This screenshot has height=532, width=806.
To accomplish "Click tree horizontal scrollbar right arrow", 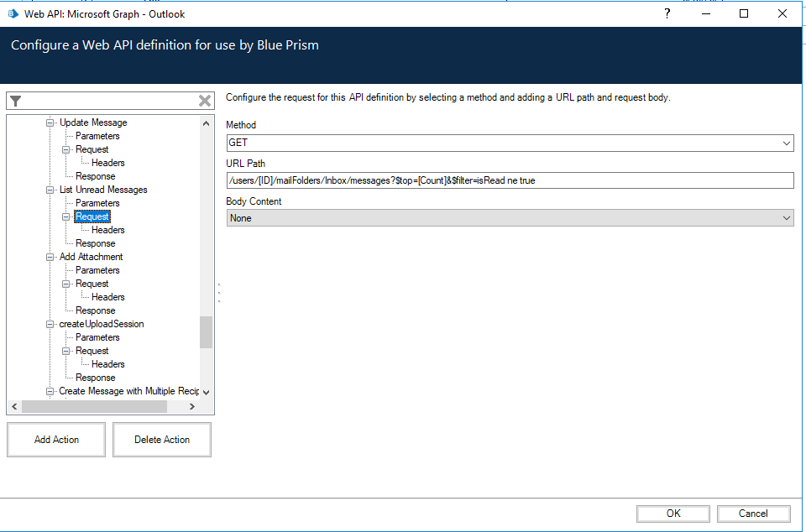I will tap(191, 407).
